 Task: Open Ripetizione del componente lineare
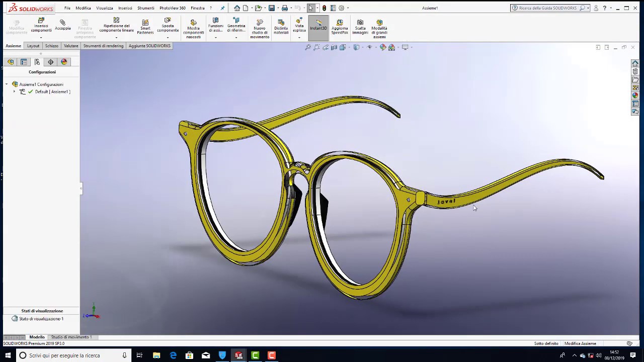pyautogui.click(x=116, y=25)
